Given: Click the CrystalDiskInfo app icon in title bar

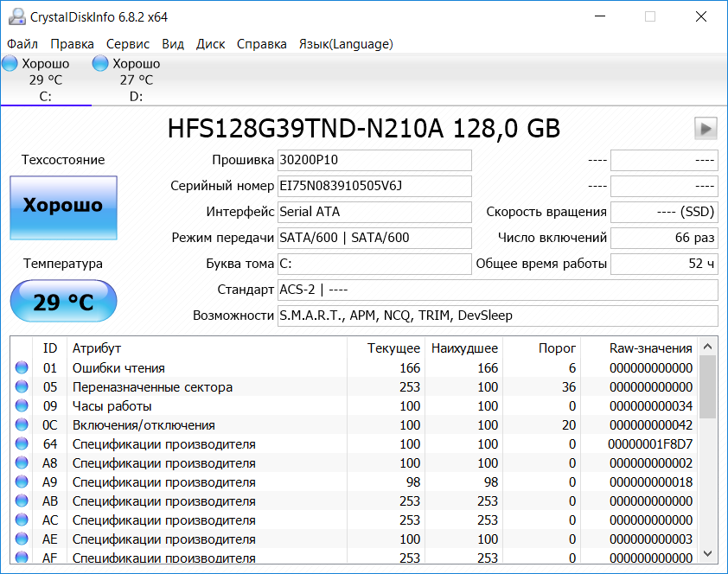Looking at the screenshot, I should point(17,17).
